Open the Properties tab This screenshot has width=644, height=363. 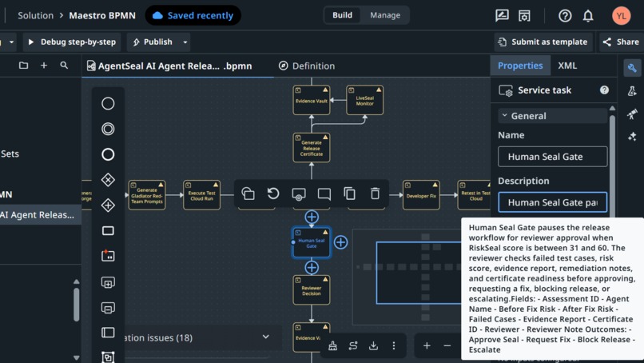[x=520, y=66]
